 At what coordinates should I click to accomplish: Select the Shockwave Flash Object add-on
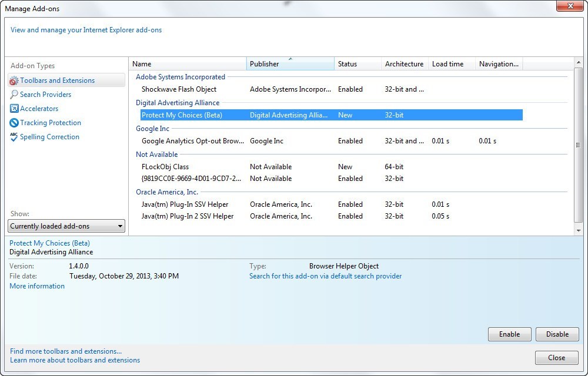pos(179,89)
